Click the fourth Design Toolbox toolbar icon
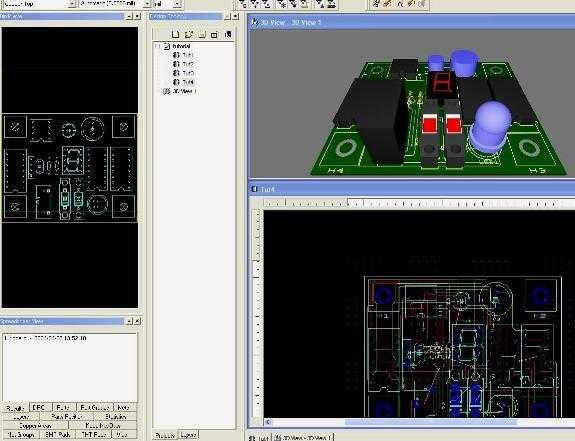This screenshot has width=575, height=441. (x=215, y=34)
